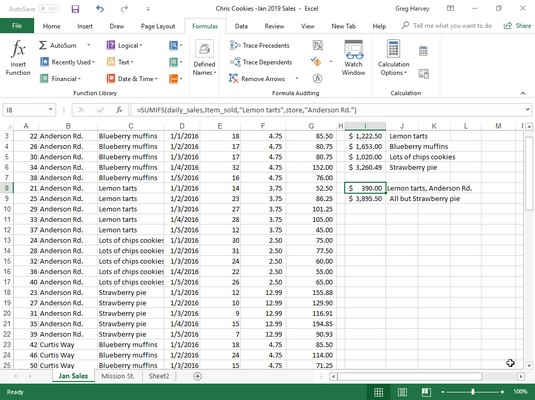Click the Undo arrow icon

(100, 9)
